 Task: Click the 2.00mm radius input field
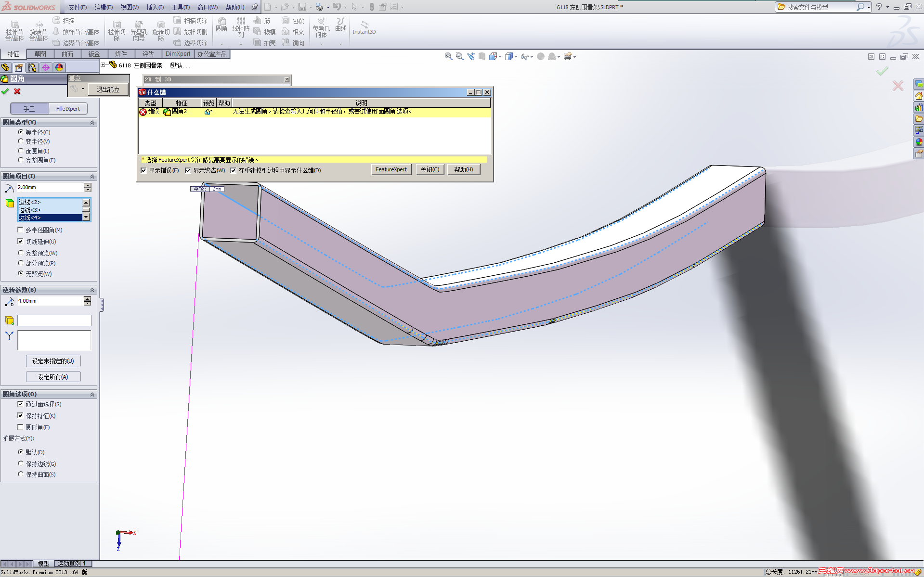(x=51, y=187)
